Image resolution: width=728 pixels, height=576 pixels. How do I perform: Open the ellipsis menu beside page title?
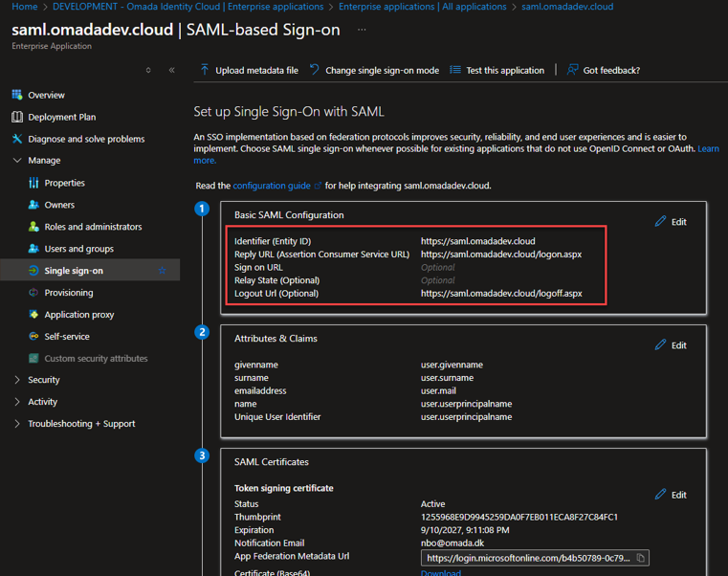pyautogui.click(x=362, y=30)
